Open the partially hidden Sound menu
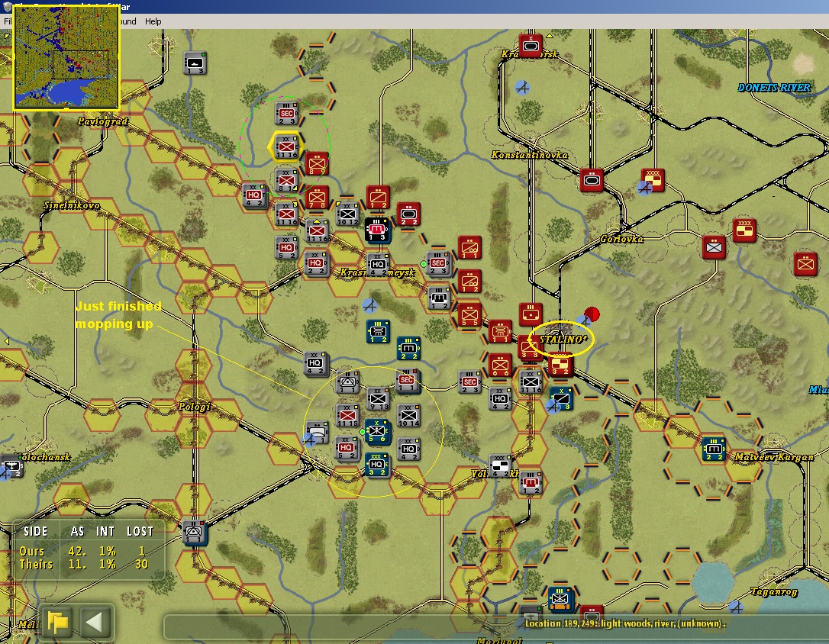This screenshot has width=829, height=644. click(x=127, y=21)
